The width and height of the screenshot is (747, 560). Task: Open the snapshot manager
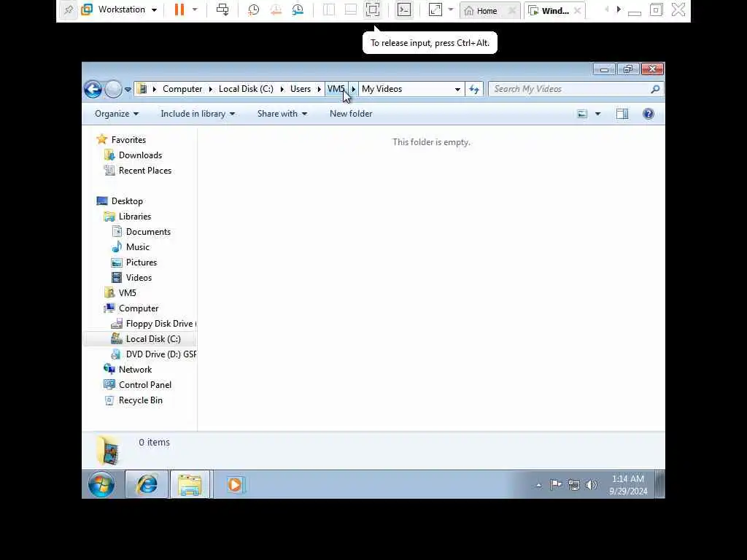pyautogui.click(x=298, y=10)
